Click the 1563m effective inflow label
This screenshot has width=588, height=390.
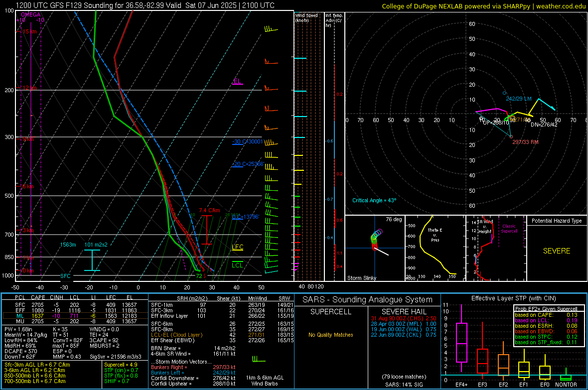coord(68,245)
